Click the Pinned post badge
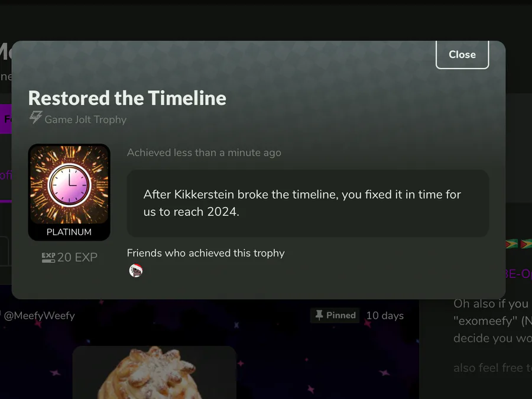The height and width of the screenshot is (399, 532). (x=335, y=315)
